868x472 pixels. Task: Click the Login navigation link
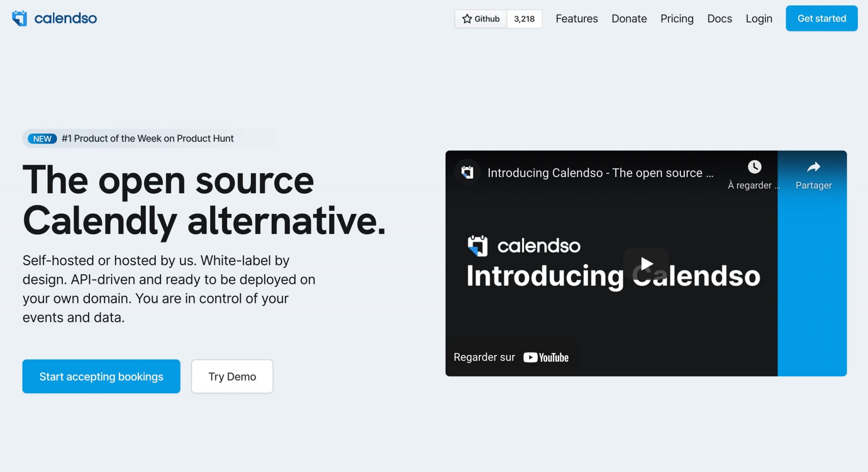(x=758, y=18)
